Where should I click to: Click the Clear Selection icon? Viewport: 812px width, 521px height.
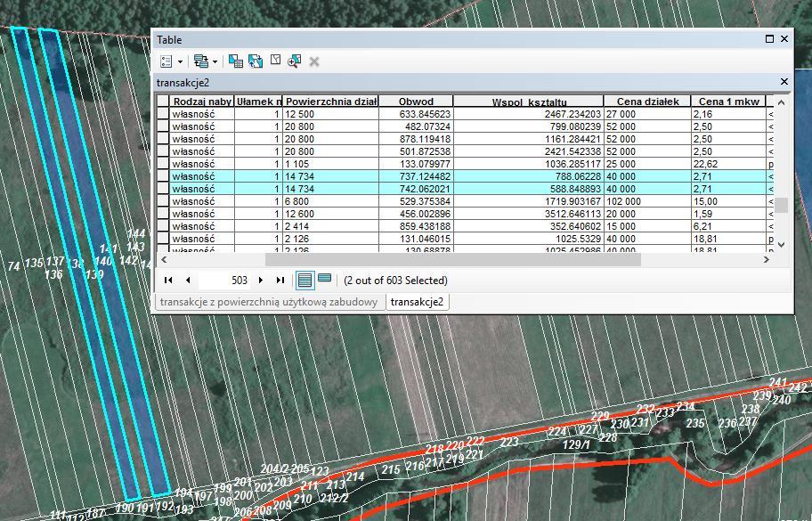point(275,61)
